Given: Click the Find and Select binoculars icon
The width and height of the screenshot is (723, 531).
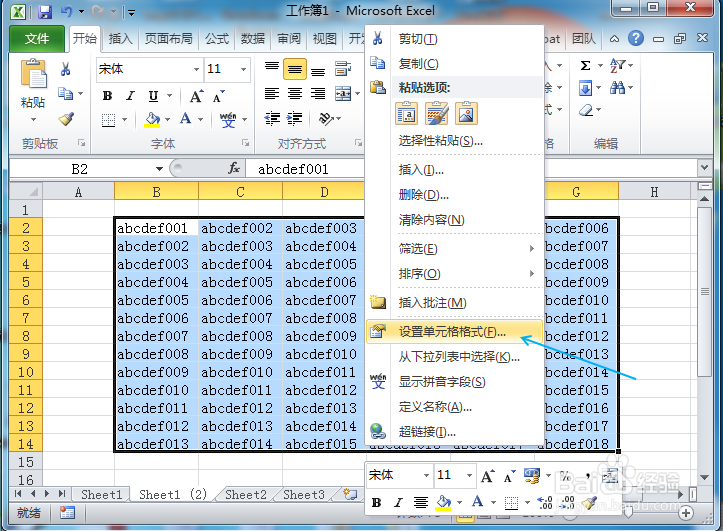Looking at the screenshot, I should [617, 87].
